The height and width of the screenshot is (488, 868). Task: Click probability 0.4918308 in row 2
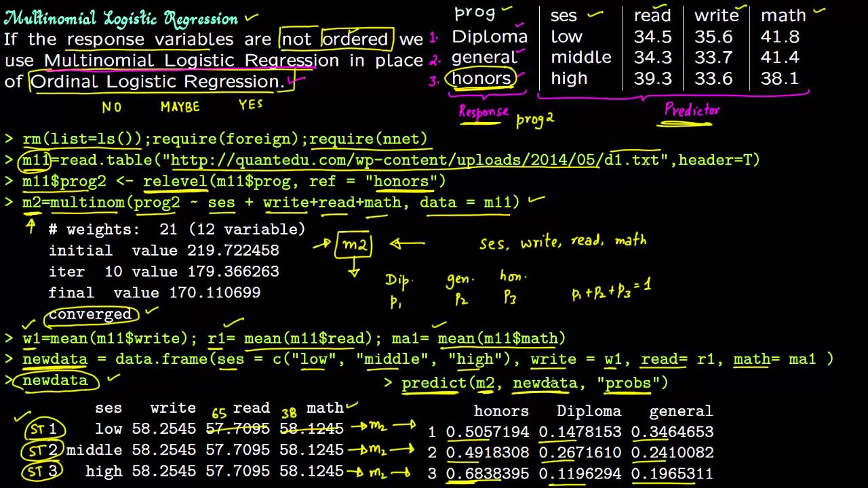(488, 452)
